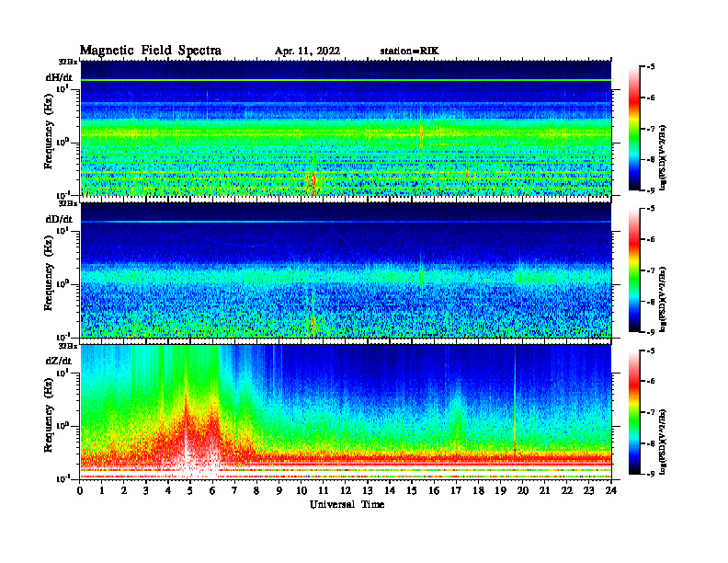728x563 pixels.
Task: Click hour tick label "14" on time axis
Action: tap(390, 490)
